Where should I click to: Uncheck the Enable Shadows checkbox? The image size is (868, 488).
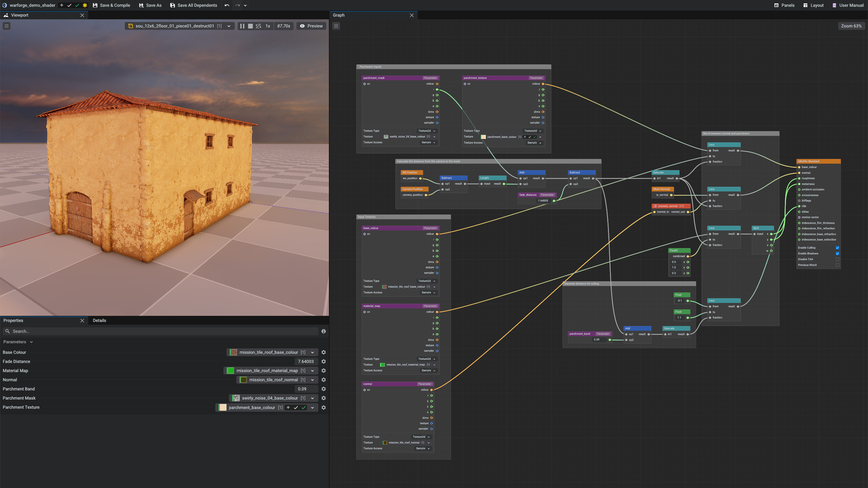(x=837, y=253)
